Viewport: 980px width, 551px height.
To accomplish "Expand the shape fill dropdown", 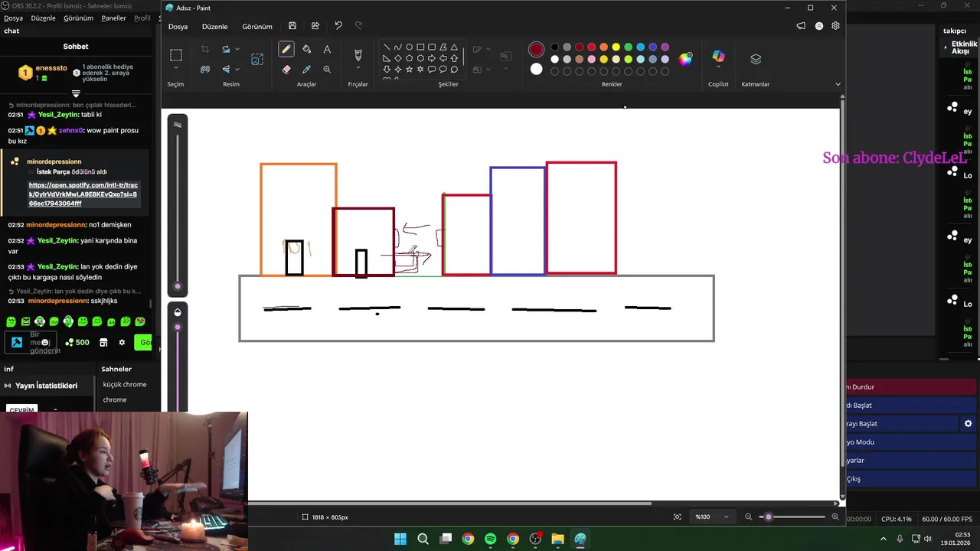I will pos(488,69).
